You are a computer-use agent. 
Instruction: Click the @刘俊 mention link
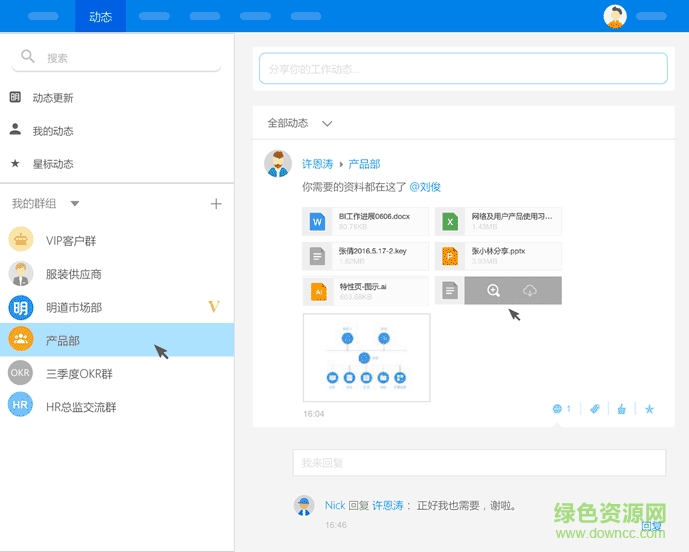pyautogui.click(x=425, y=187)
